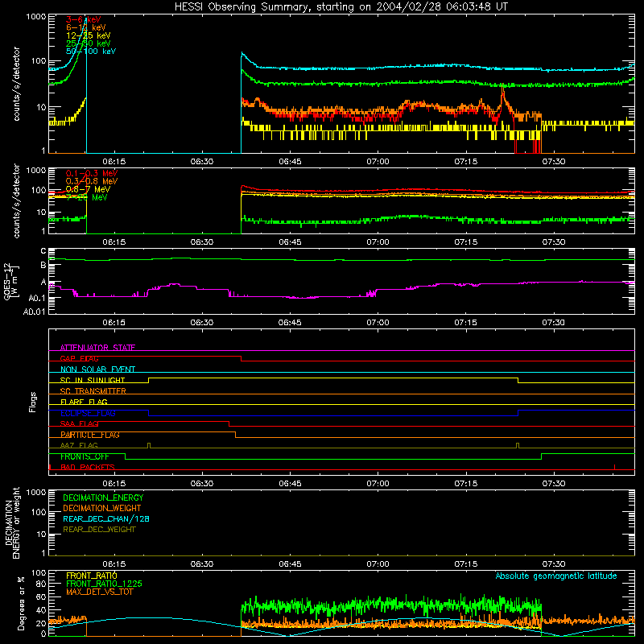Click the REAR_DEC_CHAN/128 legend label
644x644 pixels.
(106, 519)
